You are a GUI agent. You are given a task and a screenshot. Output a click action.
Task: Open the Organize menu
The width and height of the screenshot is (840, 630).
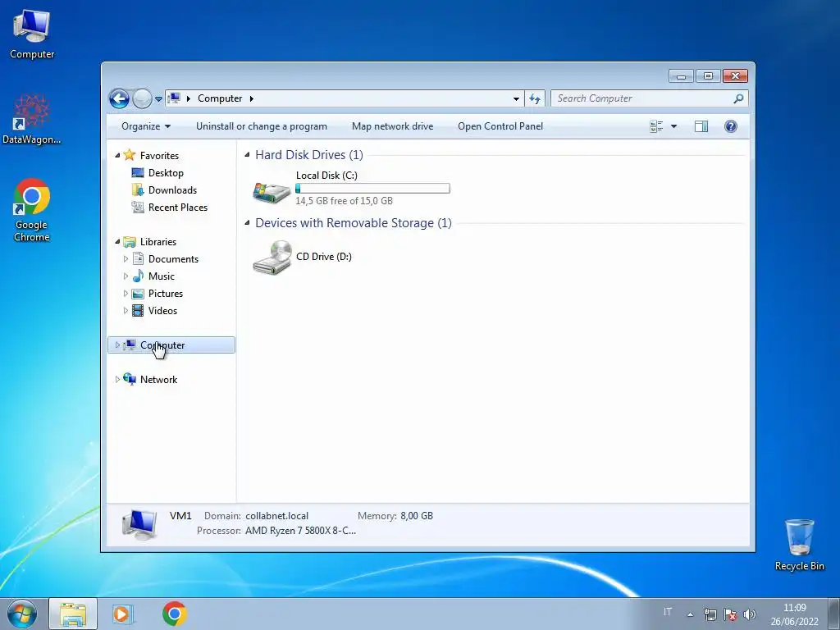coord(146,126)
